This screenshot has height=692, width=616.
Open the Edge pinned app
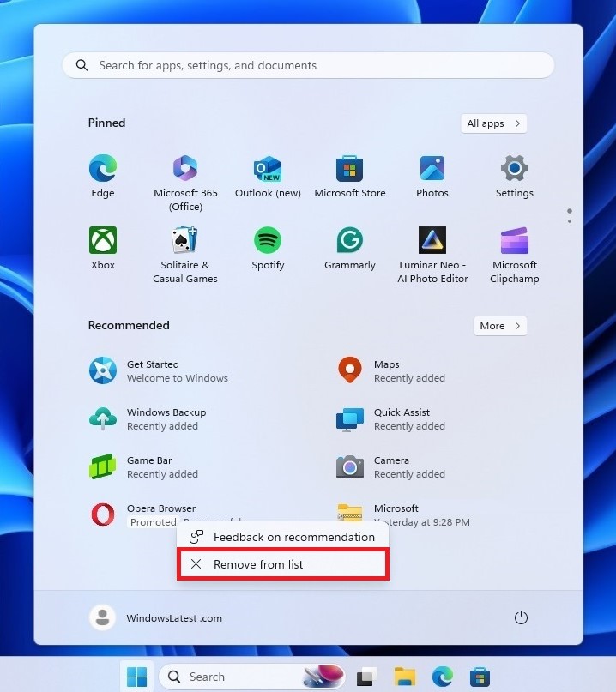(x=103, y=177)
